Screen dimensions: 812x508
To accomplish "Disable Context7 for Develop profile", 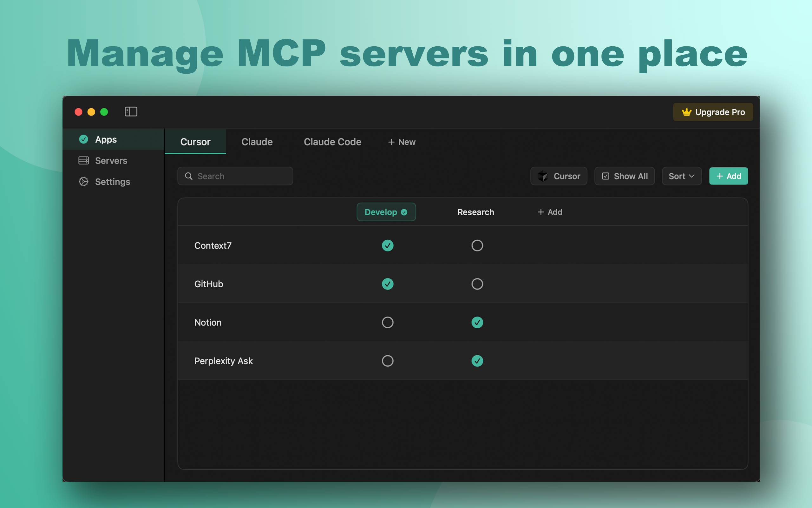I will (388, 246).
